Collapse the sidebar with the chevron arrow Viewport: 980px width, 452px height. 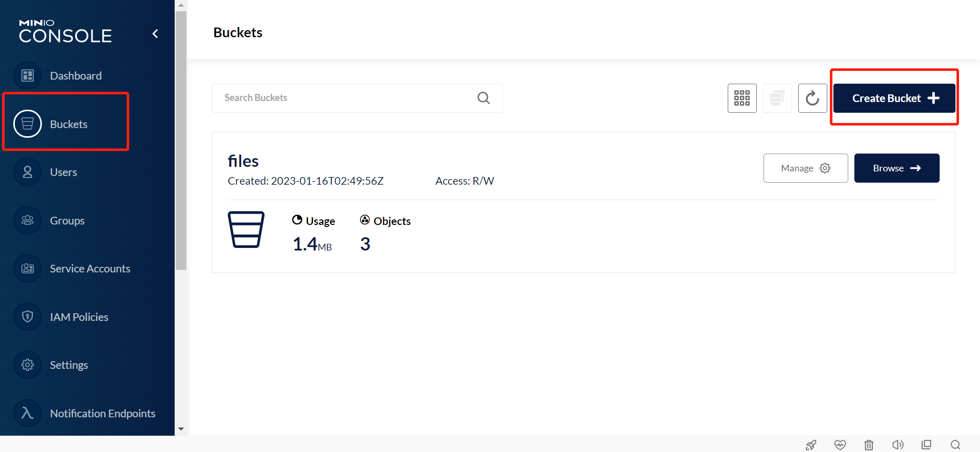pyautogui.click(x=155, y=34)
